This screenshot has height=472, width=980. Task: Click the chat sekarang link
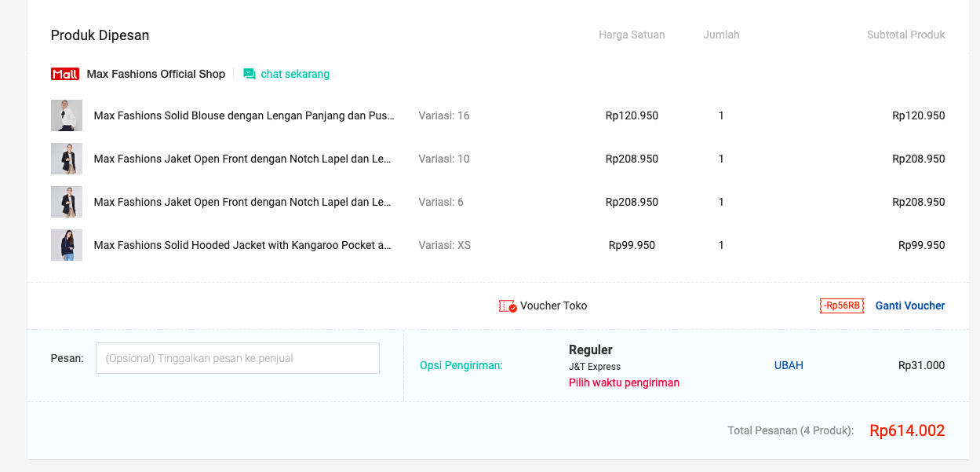point(295,74)
